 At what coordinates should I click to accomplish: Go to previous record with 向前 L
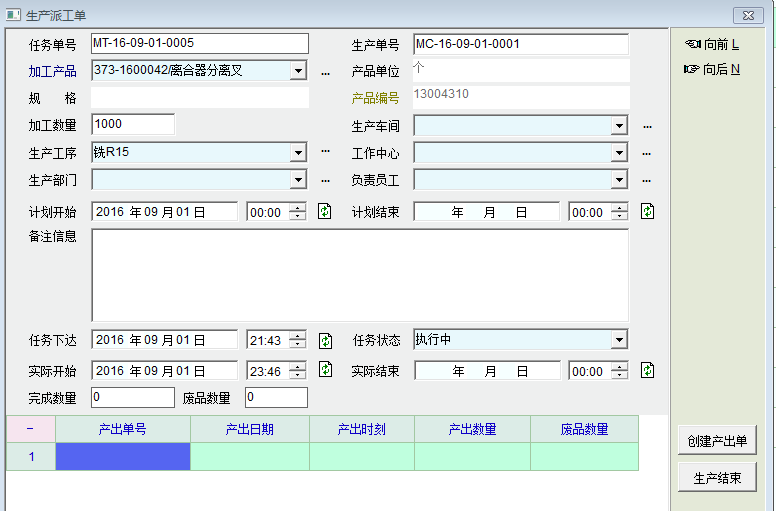[x=712, y=44]
